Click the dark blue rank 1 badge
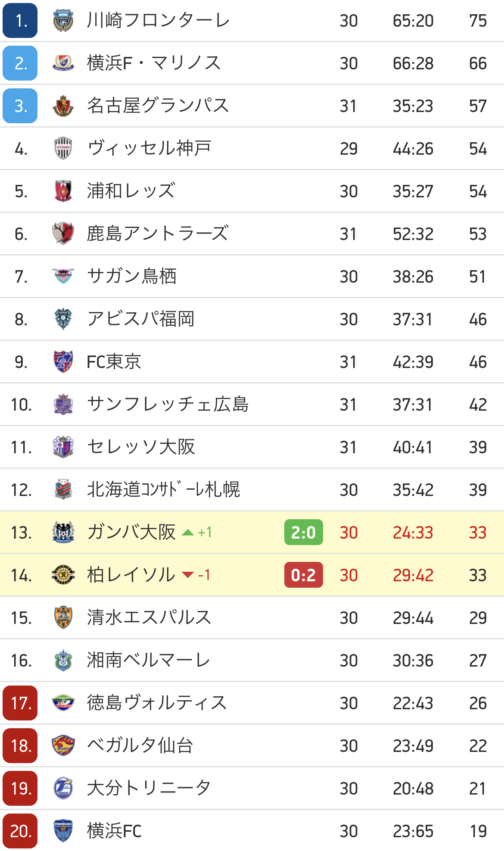The image size is (504, 851). [20, 21]
